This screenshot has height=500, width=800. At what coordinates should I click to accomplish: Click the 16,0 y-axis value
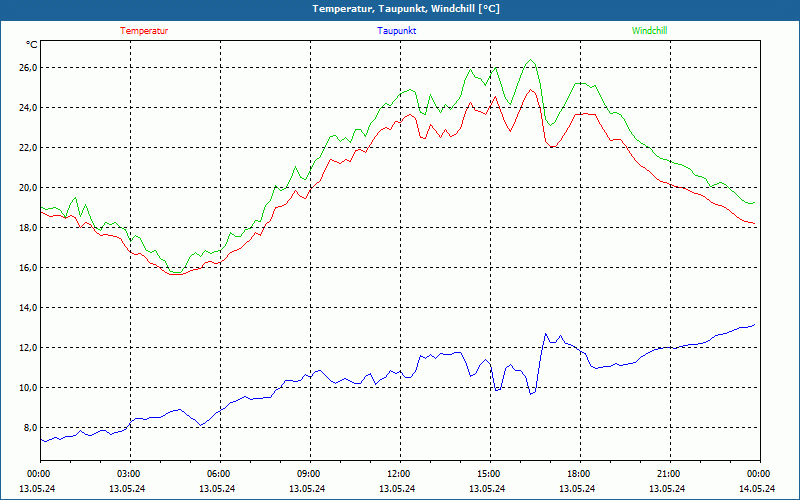click(x=28, y=267)
